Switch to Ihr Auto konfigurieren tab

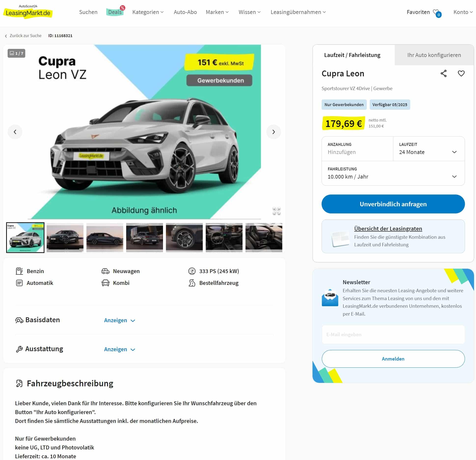[434, 55]
